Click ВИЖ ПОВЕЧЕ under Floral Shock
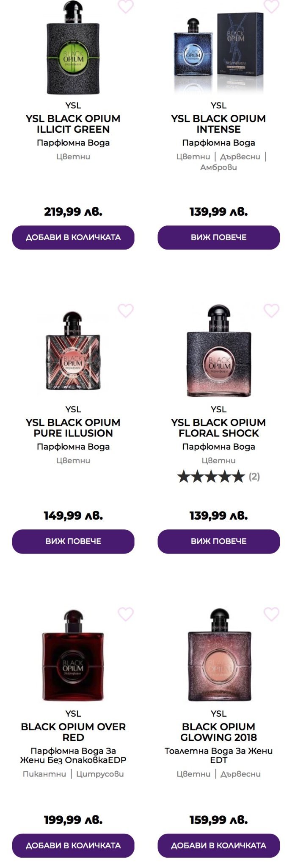 click(x=219, y=541)
